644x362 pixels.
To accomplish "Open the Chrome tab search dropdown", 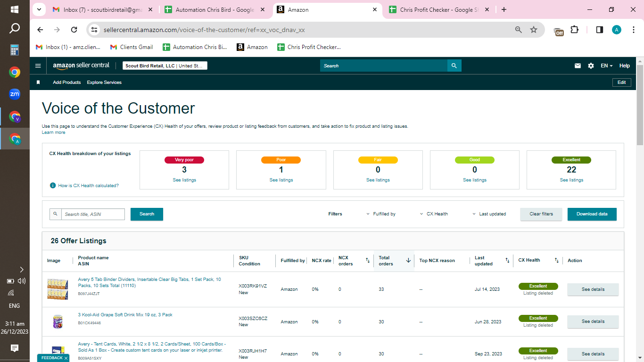I will tap(39, 9).
